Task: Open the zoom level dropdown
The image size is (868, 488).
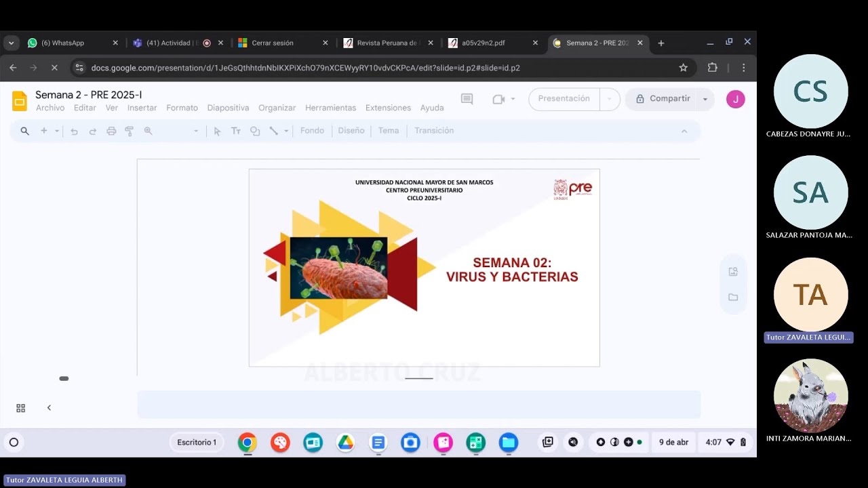Action: pyautogui.click(x=196, y=131)
